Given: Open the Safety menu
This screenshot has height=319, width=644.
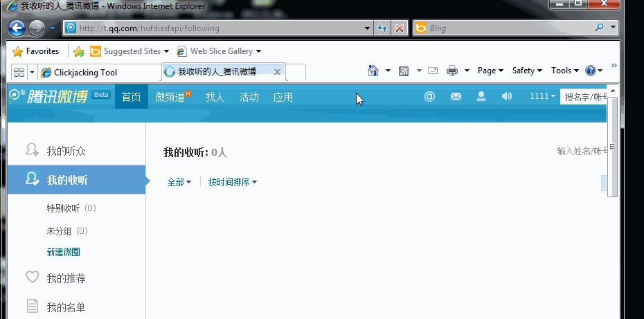Looking at the screenshot, I should click(x=527, y=71).
